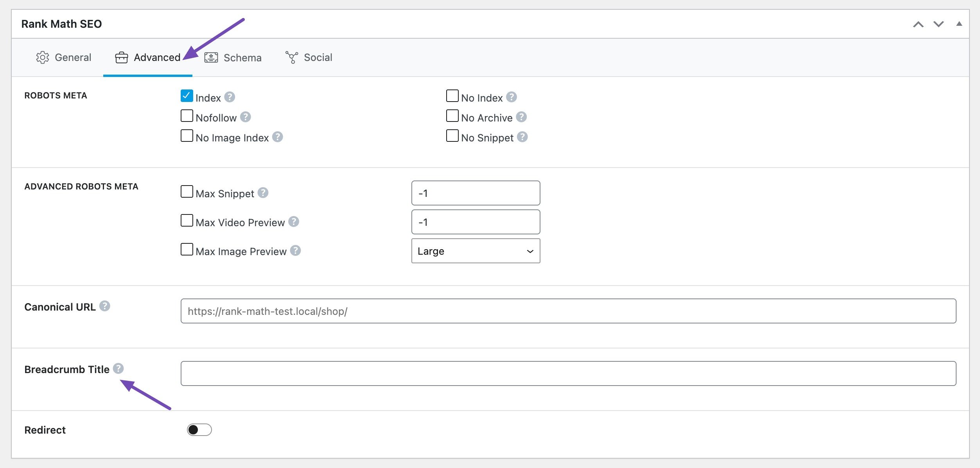Screen dimensions: 980x468
Task: Move Rank Math SEO panel up
Action: point(918,24)
